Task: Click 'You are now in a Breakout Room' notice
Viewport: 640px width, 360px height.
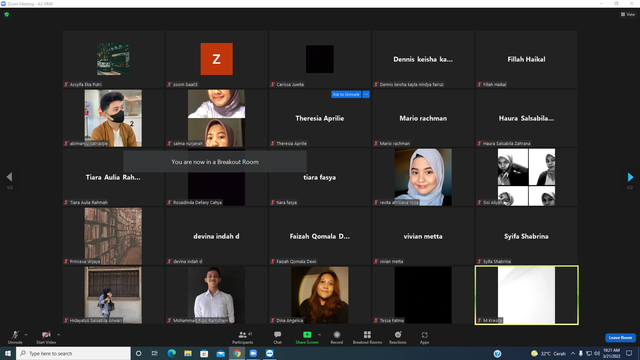Action: (x=215, y=162)
